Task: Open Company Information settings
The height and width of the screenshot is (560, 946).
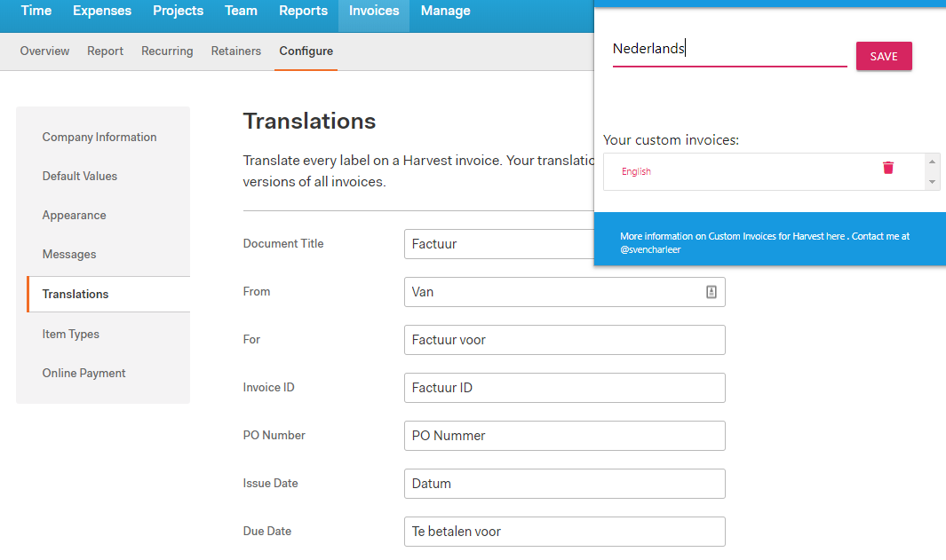Action: point(99,137)
